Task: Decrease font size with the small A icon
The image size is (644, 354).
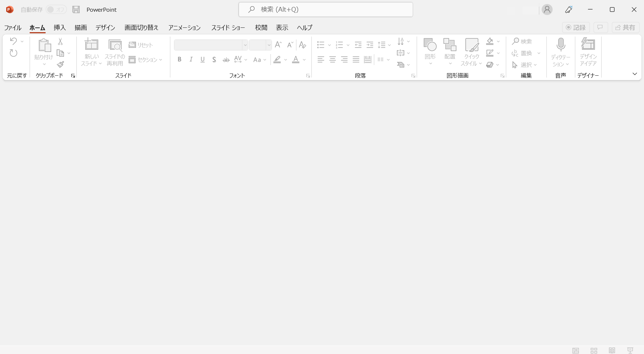Action: (290, 45)
